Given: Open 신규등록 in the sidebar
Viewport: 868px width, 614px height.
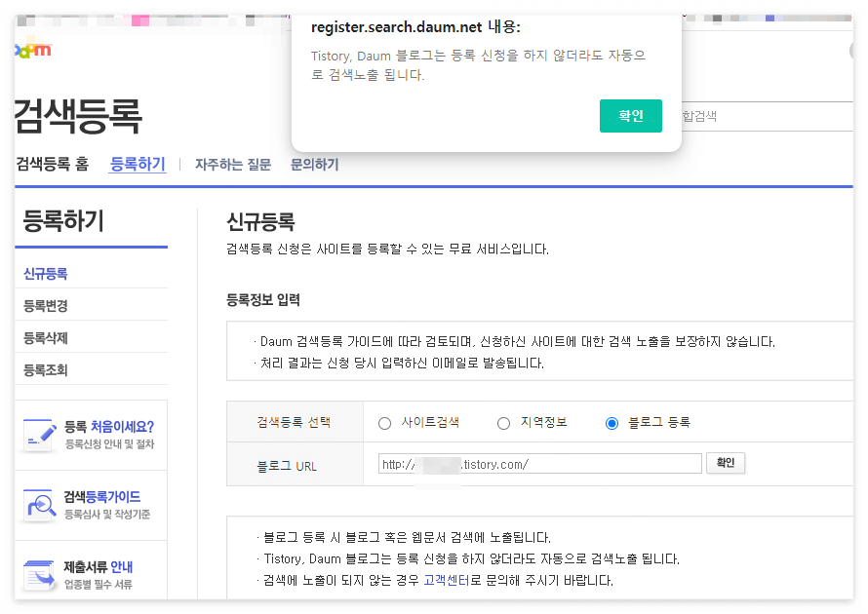Looking at the screenshot, I should (x=46, y=273).
